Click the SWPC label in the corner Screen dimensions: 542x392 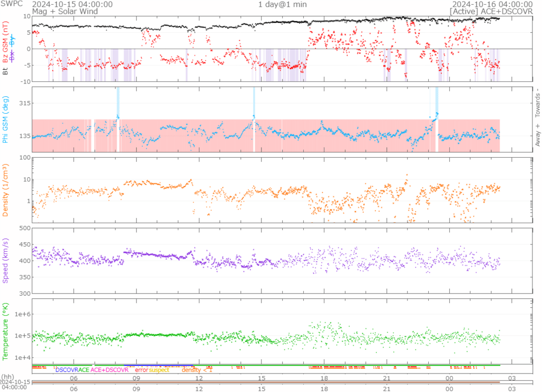9,4
